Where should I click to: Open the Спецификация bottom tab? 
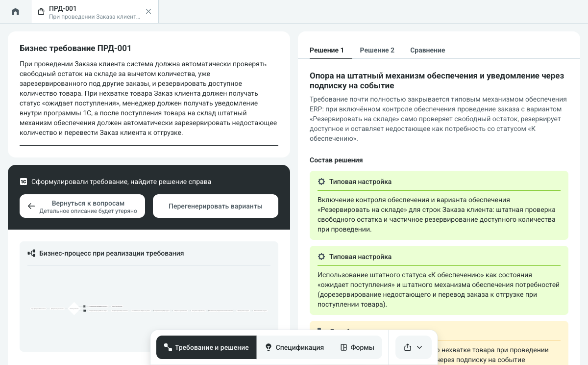click(x=294, y=347)
